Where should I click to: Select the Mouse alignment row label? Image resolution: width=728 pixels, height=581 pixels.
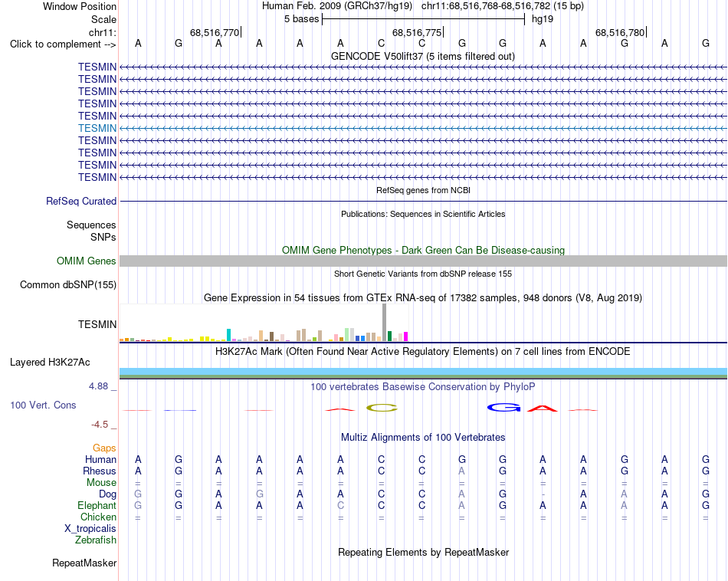[101, 483]
